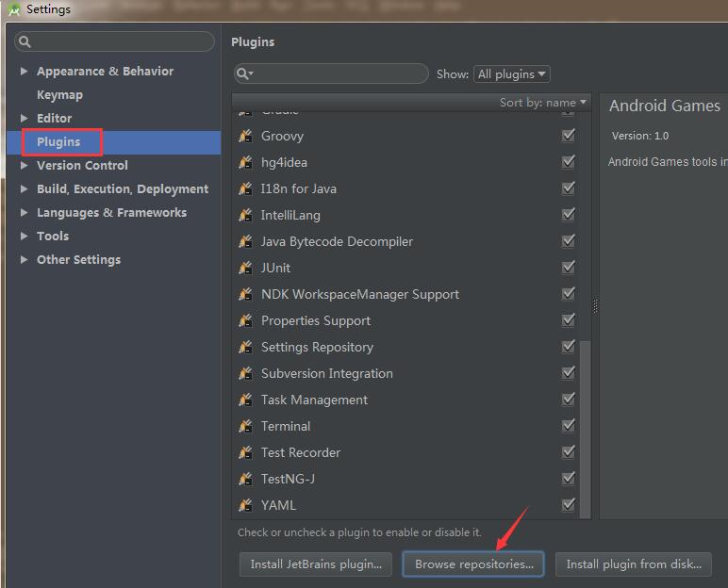Expand Build, Execution, Deployment arrow
The image size is (728, 588).
[x=25, y=188]
